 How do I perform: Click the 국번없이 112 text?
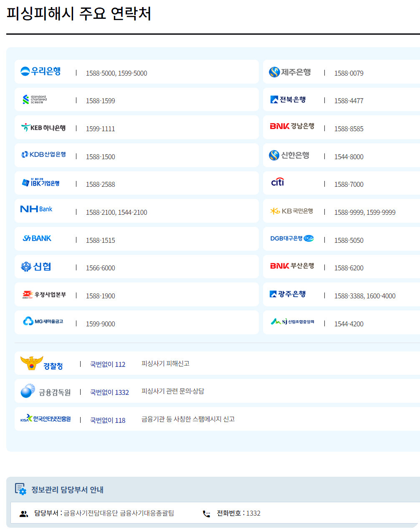(108, 364)
